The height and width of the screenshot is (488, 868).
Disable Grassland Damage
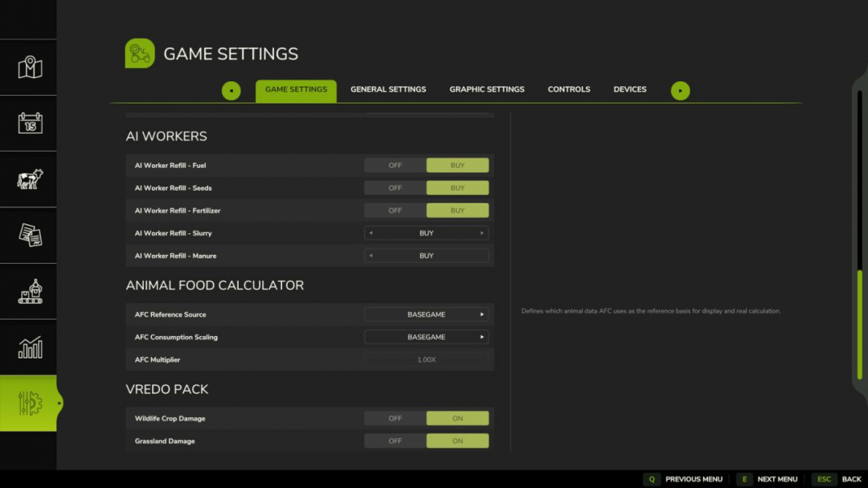tap(395, 441)
